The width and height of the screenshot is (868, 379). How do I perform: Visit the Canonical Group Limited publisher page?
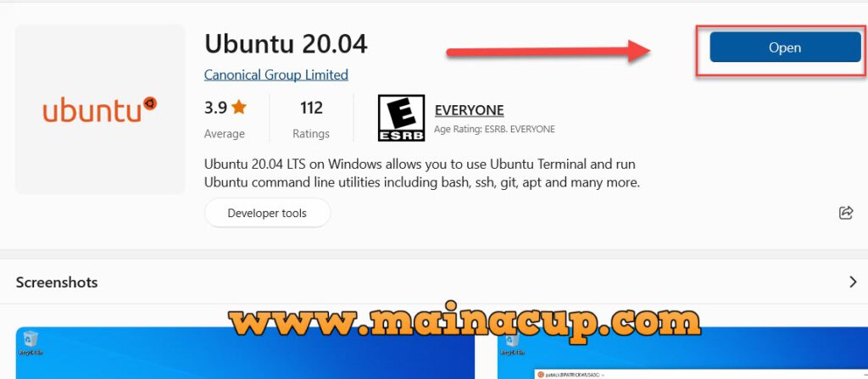(275, 75)
